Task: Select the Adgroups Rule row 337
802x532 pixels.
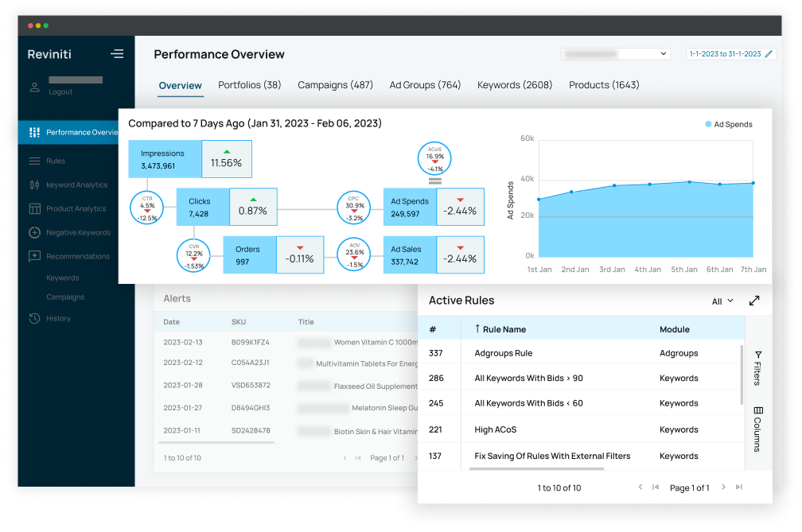Action: [581, 353]
